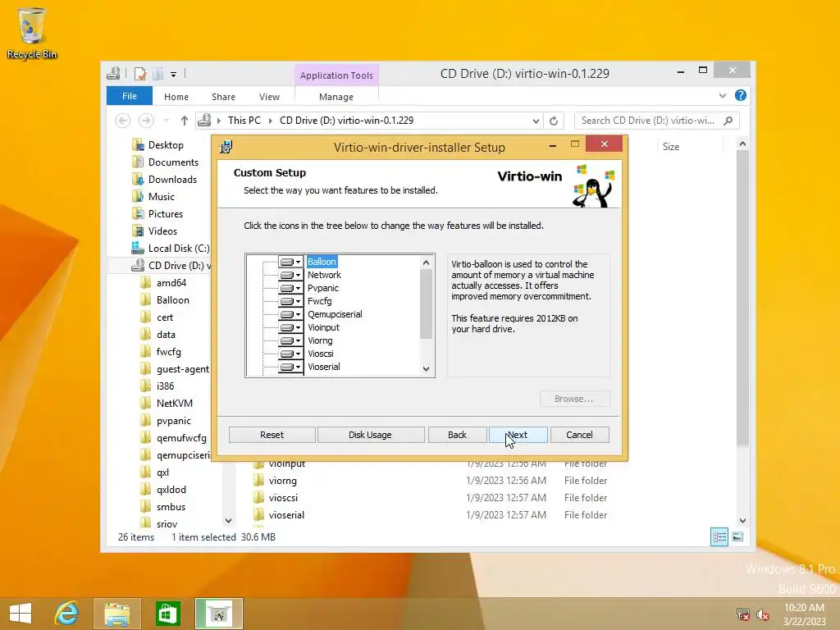The height and width of the screenshot is (630, 840).
Task: Proceed with the Next button
Action: (518, 435)
